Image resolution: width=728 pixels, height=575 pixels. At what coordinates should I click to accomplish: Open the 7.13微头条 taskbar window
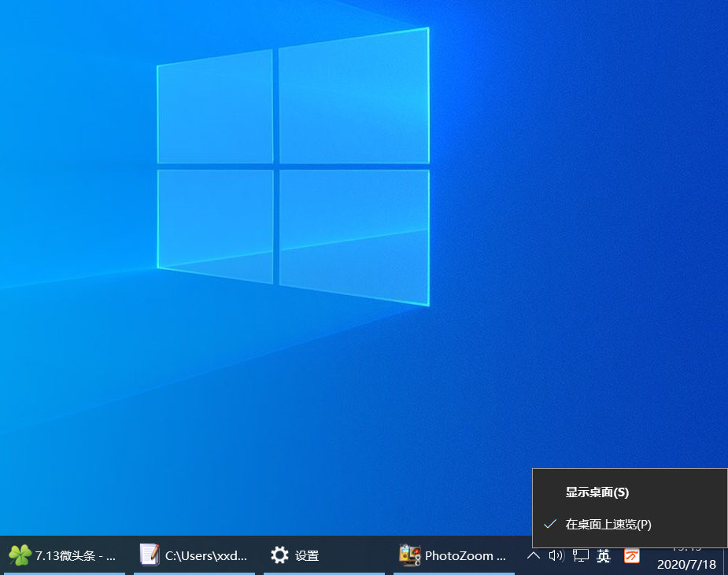click(65, 555)
